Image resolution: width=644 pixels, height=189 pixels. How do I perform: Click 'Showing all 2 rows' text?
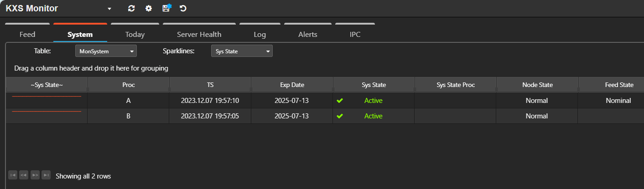click(83, 176)
